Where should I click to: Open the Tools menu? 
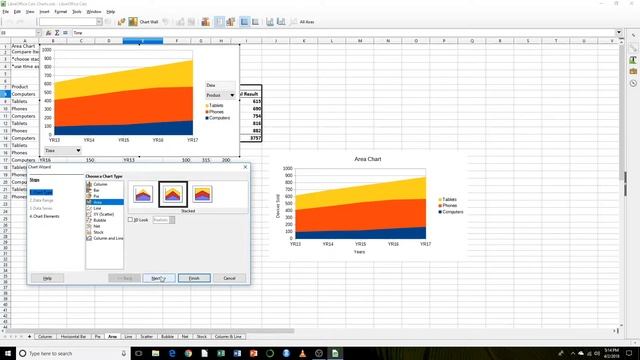tap(77, 12)
